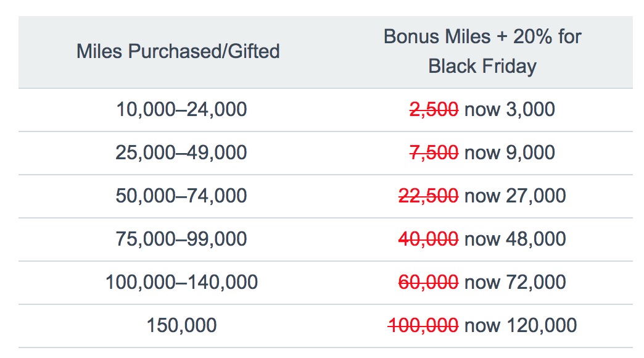
Task: Select the 10,000–24,000 miles range cell
Action: pyautogui.click(x=181, y=110)
